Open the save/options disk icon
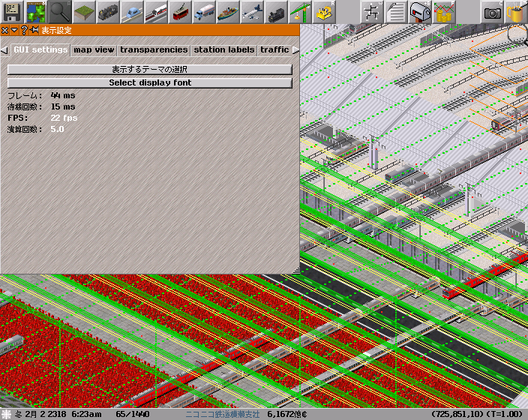This screenshot has width=528, height=420. pyautogui.click(x=12, y=12)
